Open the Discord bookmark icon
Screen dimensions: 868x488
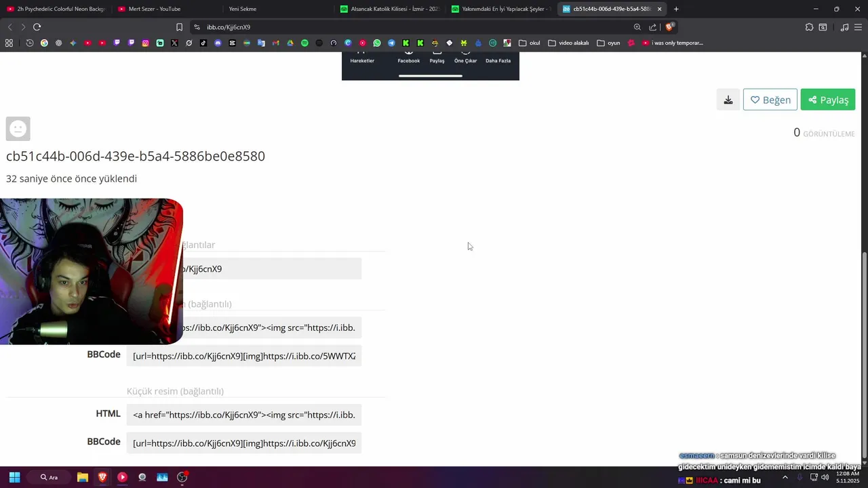(x=218, y=43)
